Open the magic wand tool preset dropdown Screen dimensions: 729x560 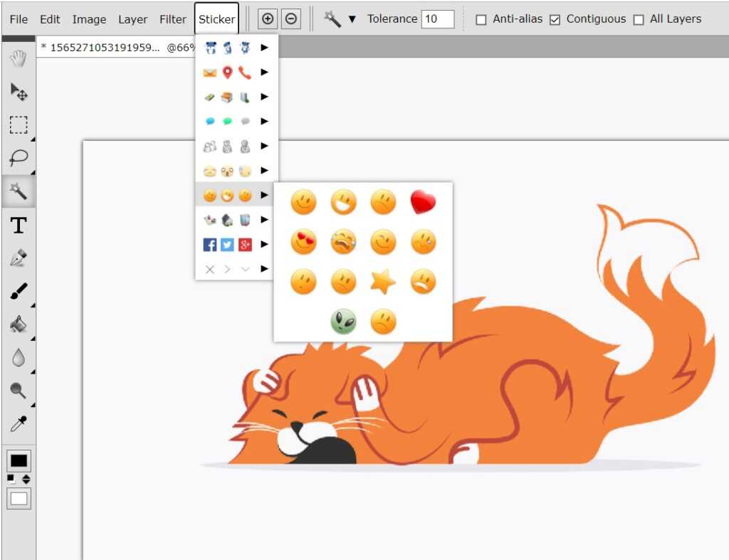coord(352,19)
